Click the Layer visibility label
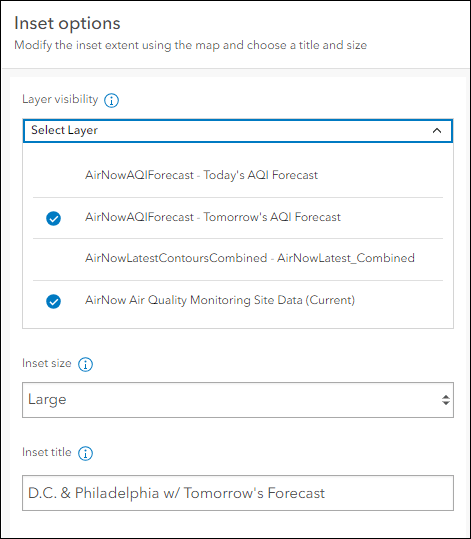Image resolution: width=471 pixels, height=539 pixels. (60, 99)
